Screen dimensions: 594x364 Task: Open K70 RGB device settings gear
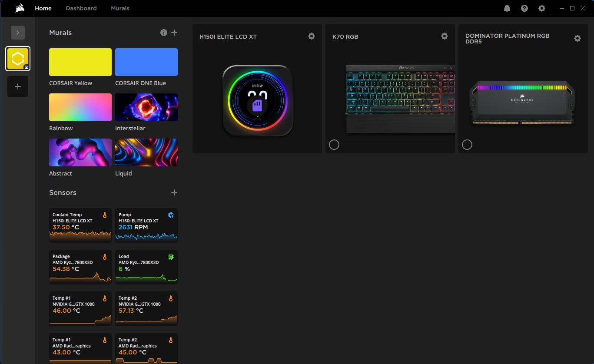(x=445, y=36)
